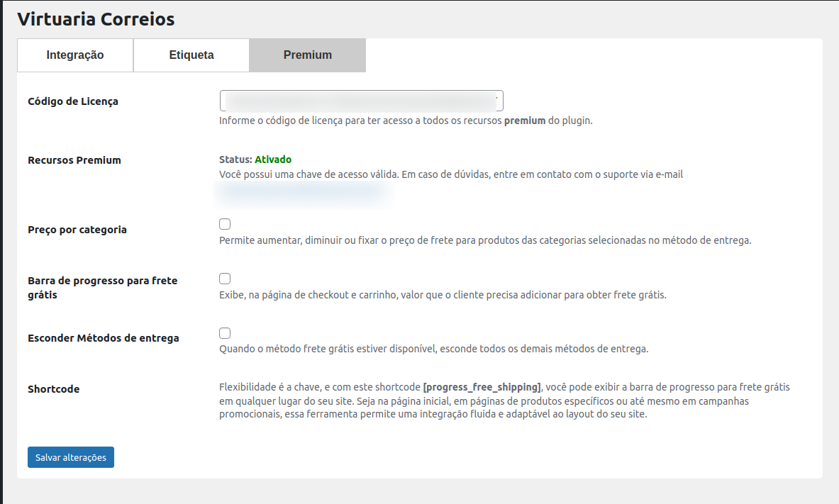The height and width of the screenshot is (504, 839).
Task: Click the Salvar alterações button
Action: click(71, 457)
